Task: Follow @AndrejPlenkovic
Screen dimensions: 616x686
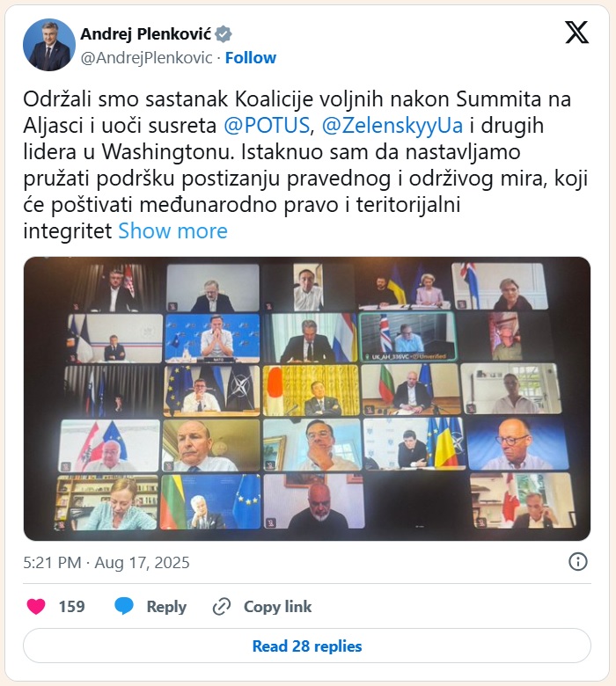Action: tap(251, 58)
